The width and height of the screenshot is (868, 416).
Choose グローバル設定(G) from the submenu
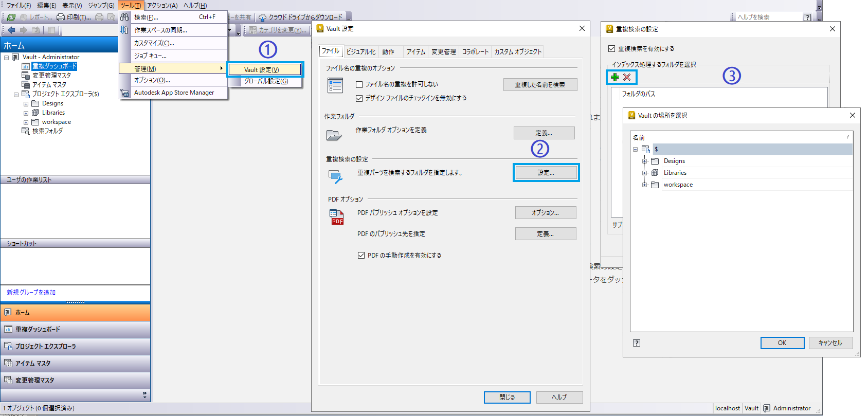265,81
